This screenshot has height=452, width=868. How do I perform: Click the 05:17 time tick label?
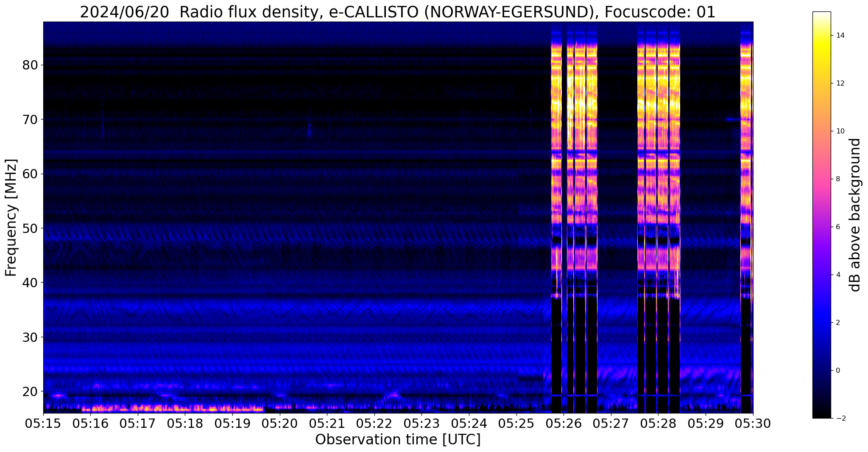[138, 423]
